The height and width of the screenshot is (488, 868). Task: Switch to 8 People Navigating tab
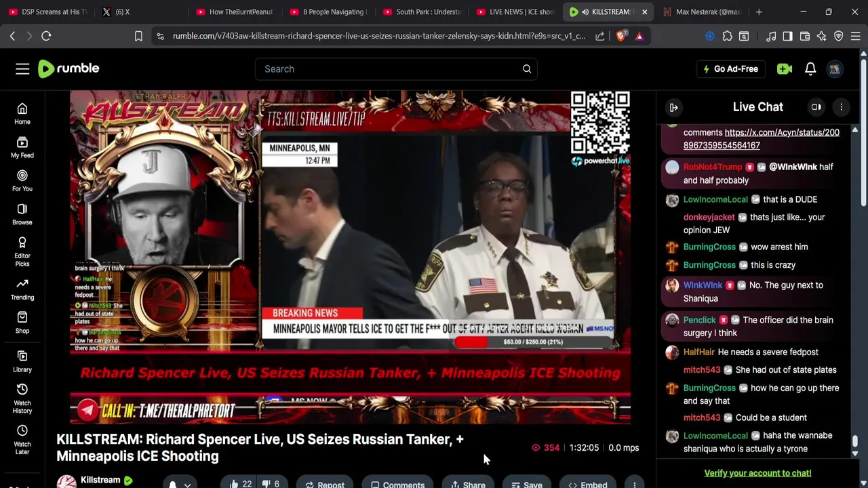328,12
